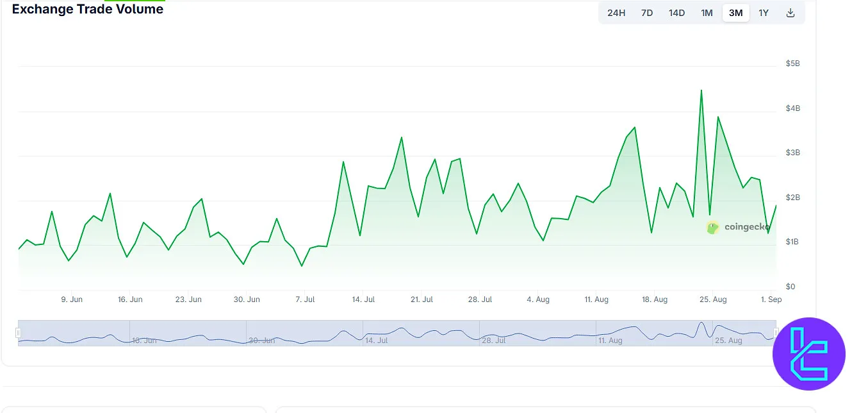Click the $5B y-axis label
Image resolution: width=868 pixels, height=413 pixels.
(792, 63)
